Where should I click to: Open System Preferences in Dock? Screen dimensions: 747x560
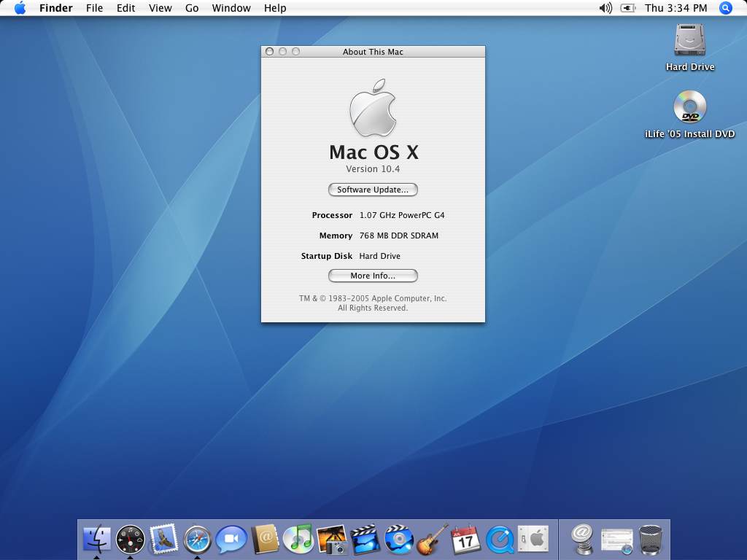[533, 540]
